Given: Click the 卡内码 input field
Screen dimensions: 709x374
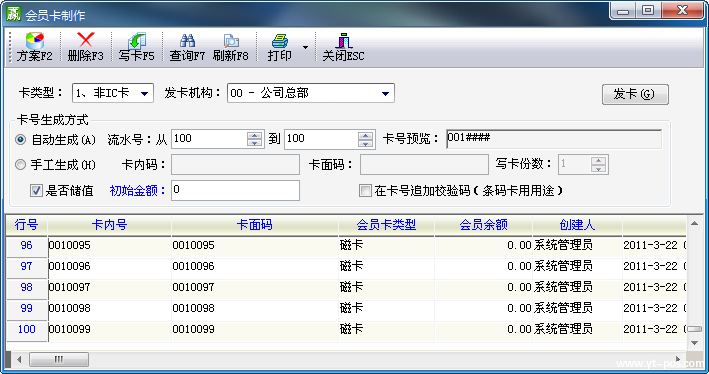Looking at the screenshot, I should coord(235,165).
